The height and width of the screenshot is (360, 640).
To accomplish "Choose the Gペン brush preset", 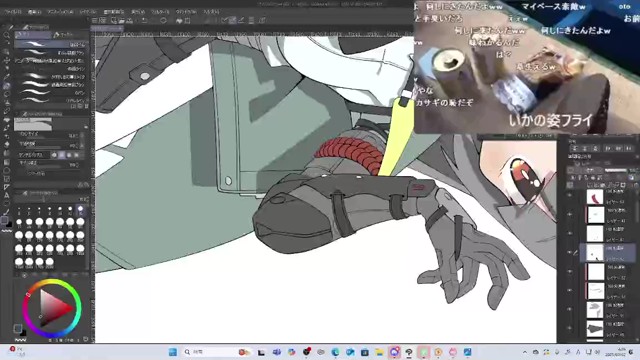I will [x=50, y=92].
